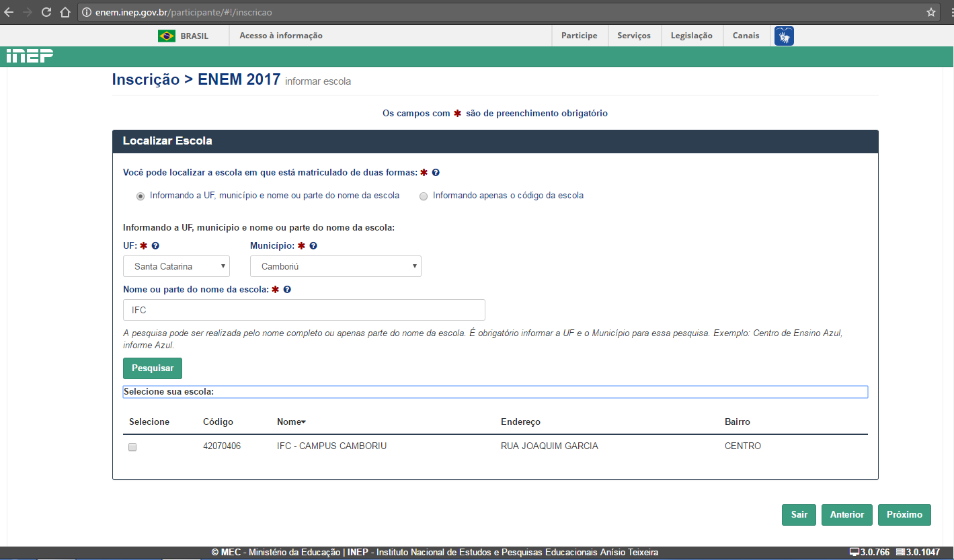Click the school name input field

point(304,310)
